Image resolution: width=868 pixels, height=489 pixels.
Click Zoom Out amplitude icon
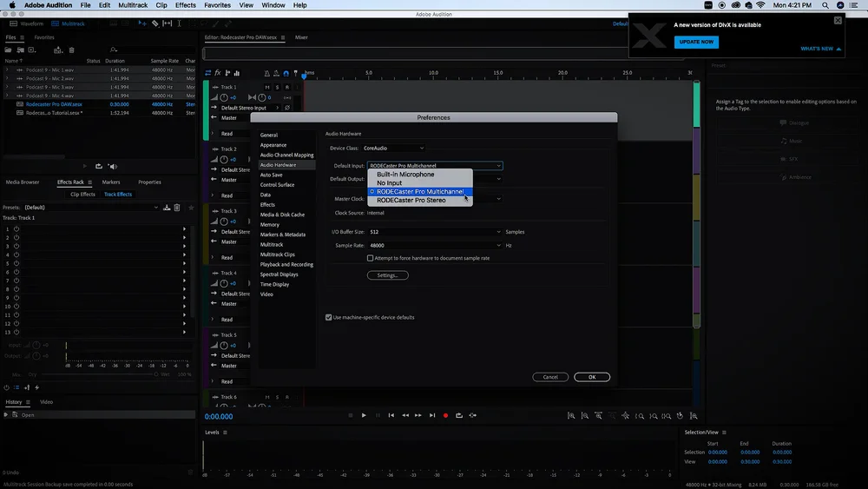pos(584,416)
